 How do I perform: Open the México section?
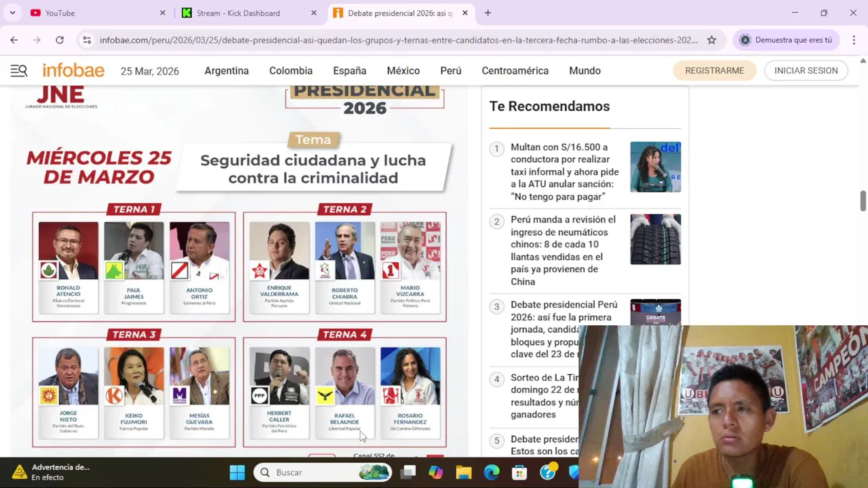coord(403,70)
